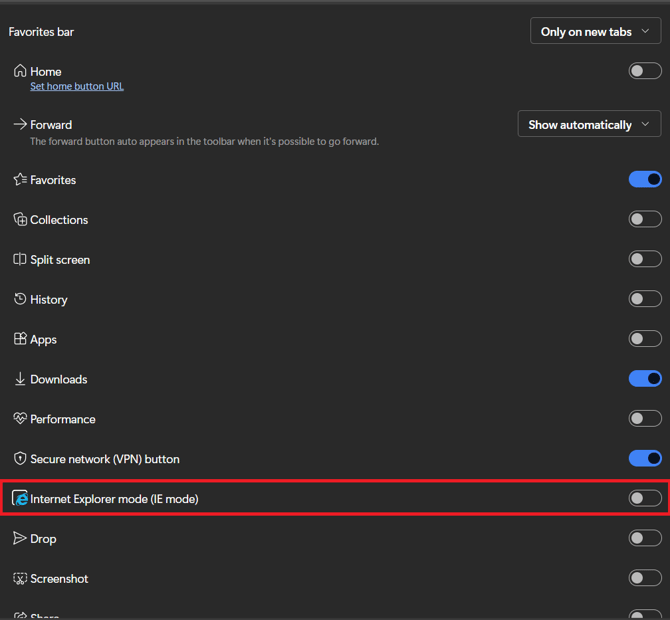The height and width of the screenshot is (620, 670).
Task: Click the Downloads arrow icon
Action: point(20,379)
